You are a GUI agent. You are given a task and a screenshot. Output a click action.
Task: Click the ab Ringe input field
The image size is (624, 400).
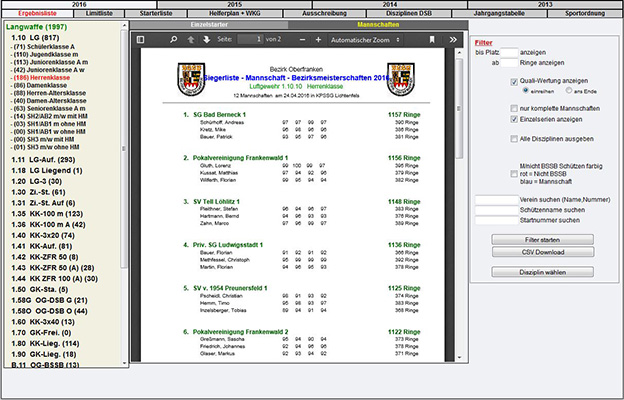(509, 62)
